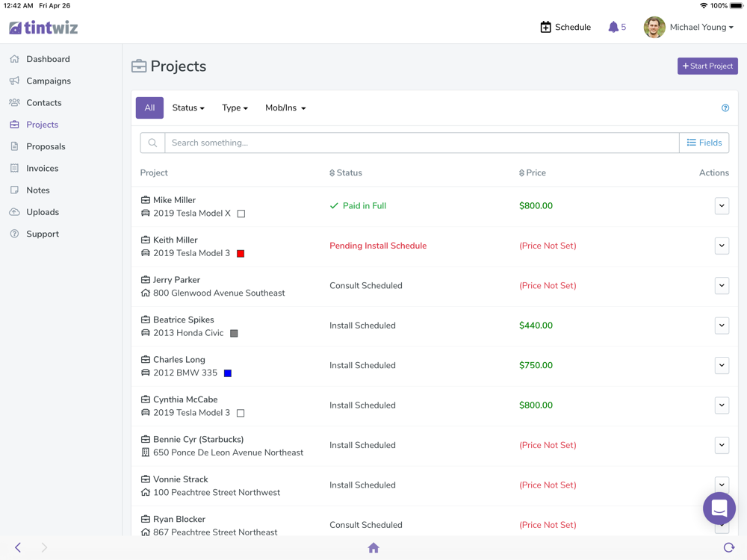Image resolution: width=747 pixels, height=560 pixels.
Task: Open notifications bell icon
Action: point(613,27)
